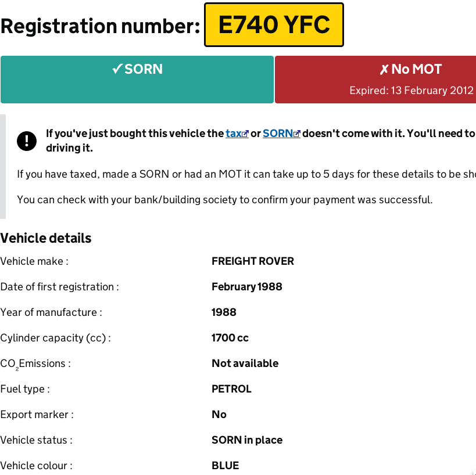
Task: Click the Registration number heading text
Action: pyautogui.click(x=100, y=26)
